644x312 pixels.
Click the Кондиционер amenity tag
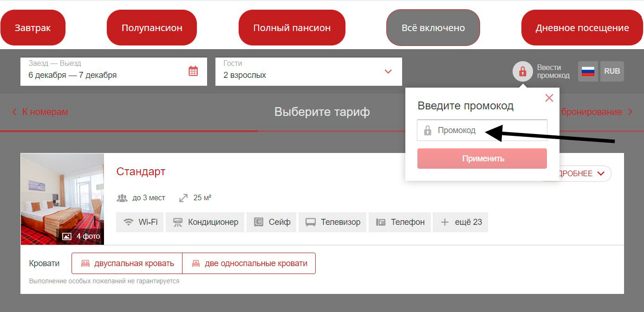pos(205,222)
